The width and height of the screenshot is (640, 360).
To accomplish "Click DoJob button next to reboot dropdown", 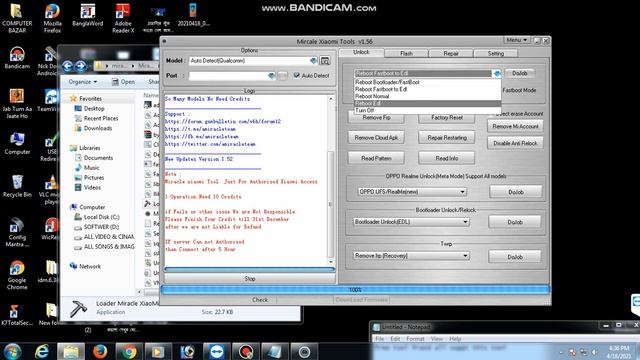I will (x=520, y=73).
